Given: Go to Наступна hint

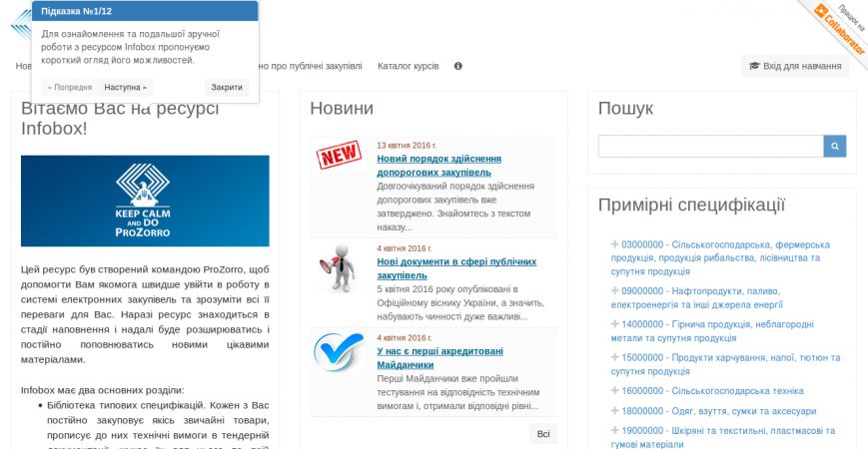Looking at the screenshot, I should (125, 88).
